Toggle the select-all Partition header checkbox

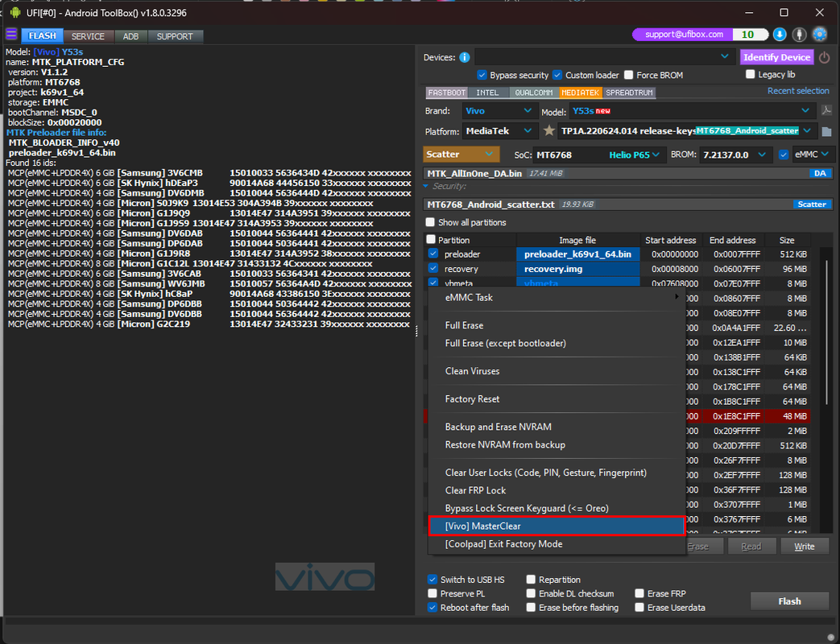(431, 239)
